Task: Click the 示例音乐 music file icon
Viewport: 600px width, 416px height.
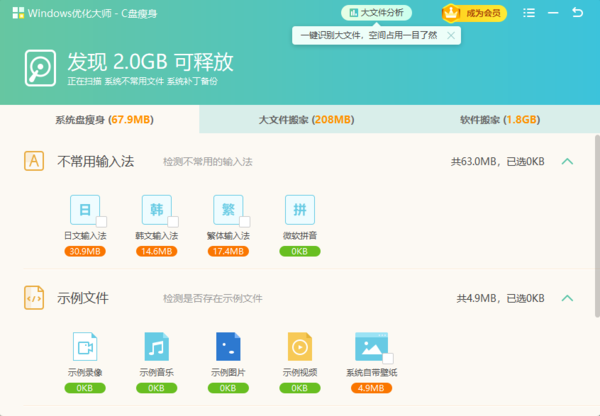Action: coord(156,347)
